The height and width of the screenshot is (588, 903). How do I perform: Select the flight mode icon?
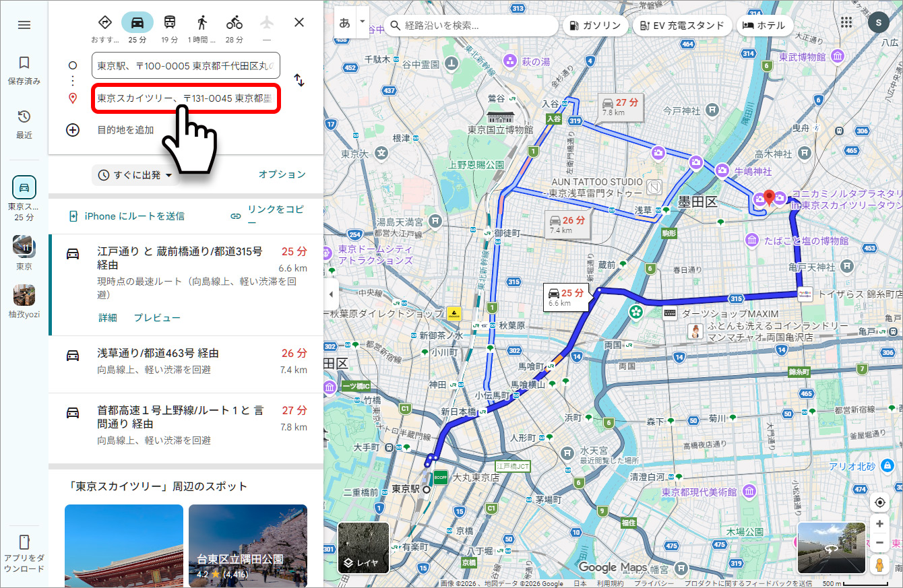point(266,22)
